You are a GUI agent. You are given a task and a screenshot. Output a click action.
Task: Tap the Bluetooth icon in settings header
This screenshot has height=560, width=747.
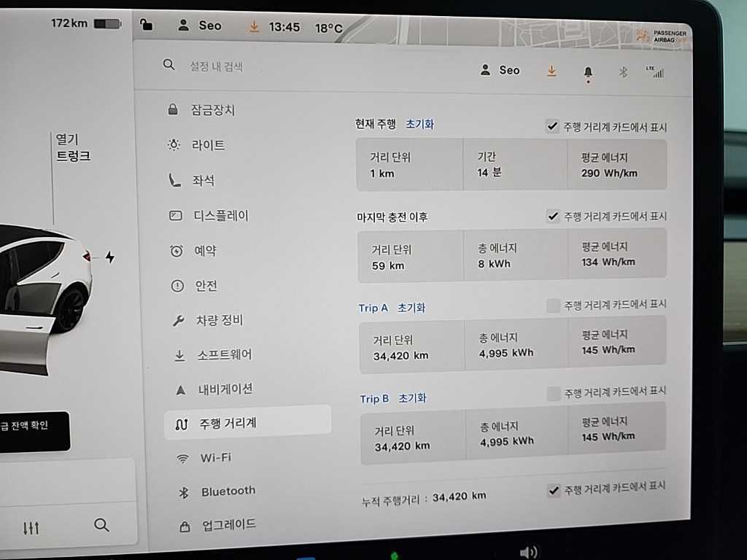623,71
